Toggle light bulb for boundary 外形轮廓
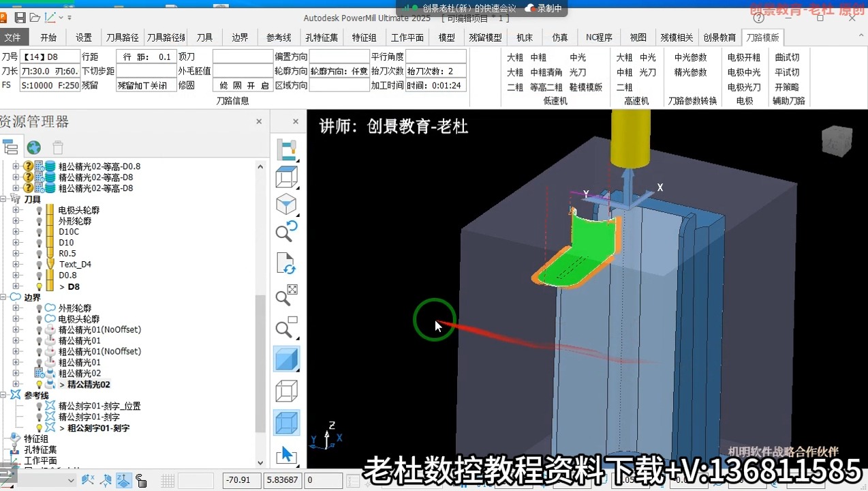This screenshot has width=868, height=491. click(x=39, y=308)
